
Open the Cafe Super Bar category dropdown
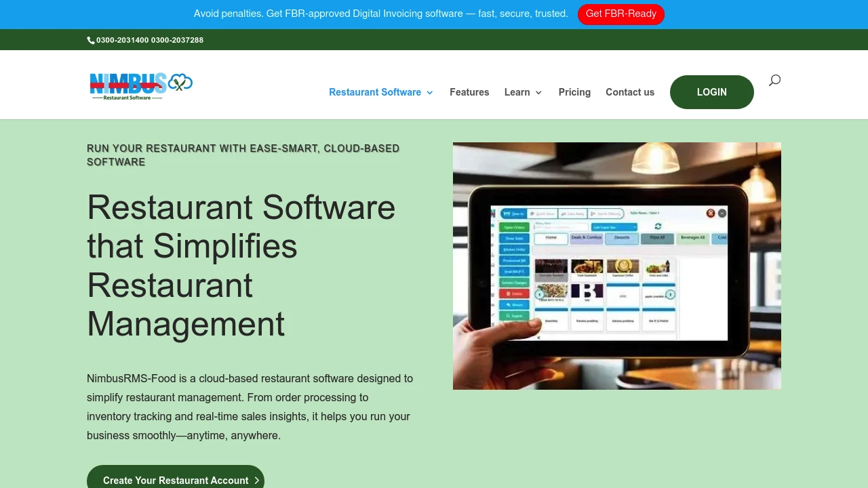click(614, 227)
